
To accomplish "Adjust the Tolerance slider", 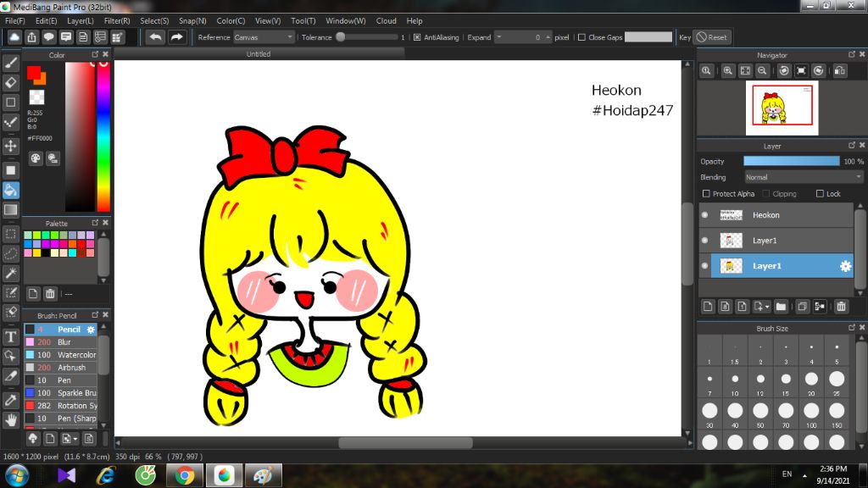I will point(368,37).
